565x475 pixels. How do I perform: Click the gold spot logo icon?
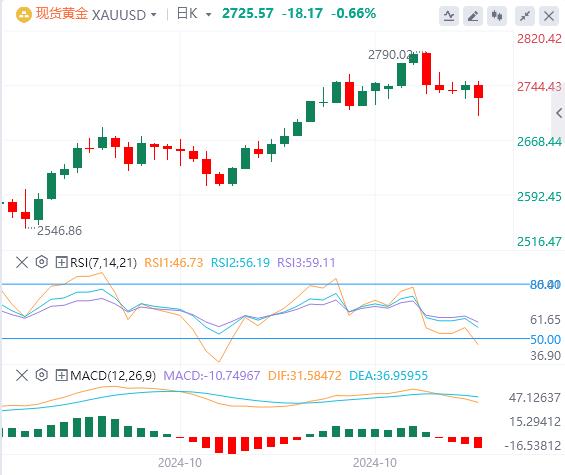tap(25, 15)
